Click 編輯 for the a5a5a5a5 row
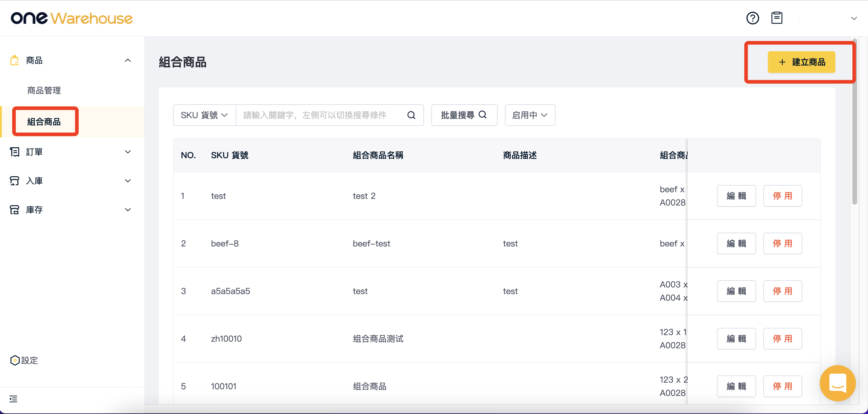This screenshot has height=414, width=868. [736, 291]
